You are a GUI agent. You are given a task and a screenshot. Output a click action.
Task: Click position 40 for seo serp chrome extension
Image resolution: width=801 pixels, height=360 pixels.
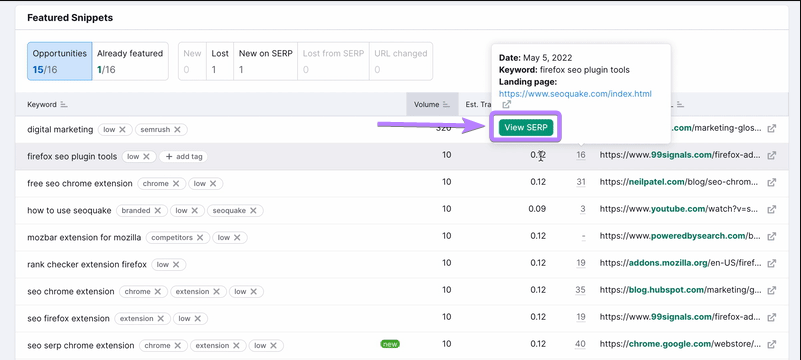(x=581, y=344)
